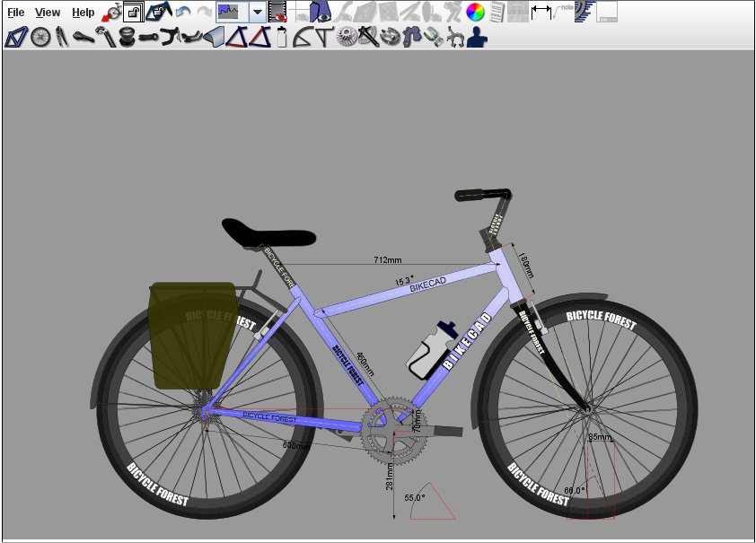Click the frame geometry icon
Viewport: 756px width, 543px height.
point(16,37)
